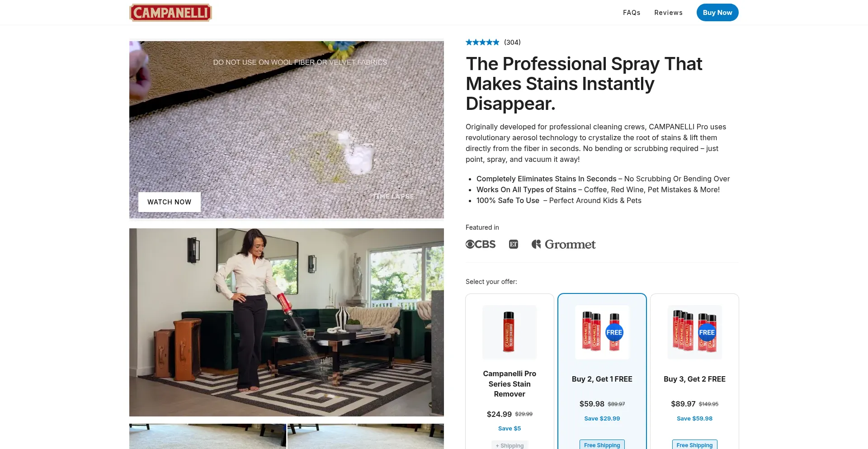868x449 pixels.
Task: Click the woman spraying rug photo
Action: click(x=287, y=322)
